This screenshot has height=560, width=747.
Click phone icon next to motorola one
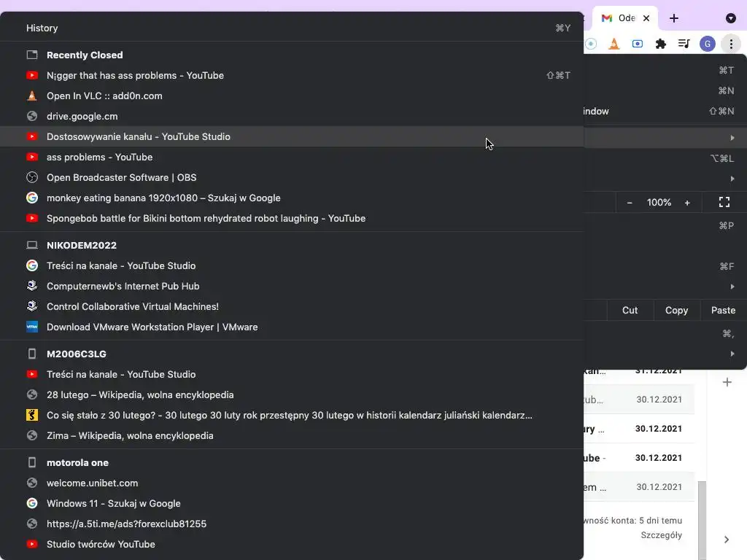32,462
